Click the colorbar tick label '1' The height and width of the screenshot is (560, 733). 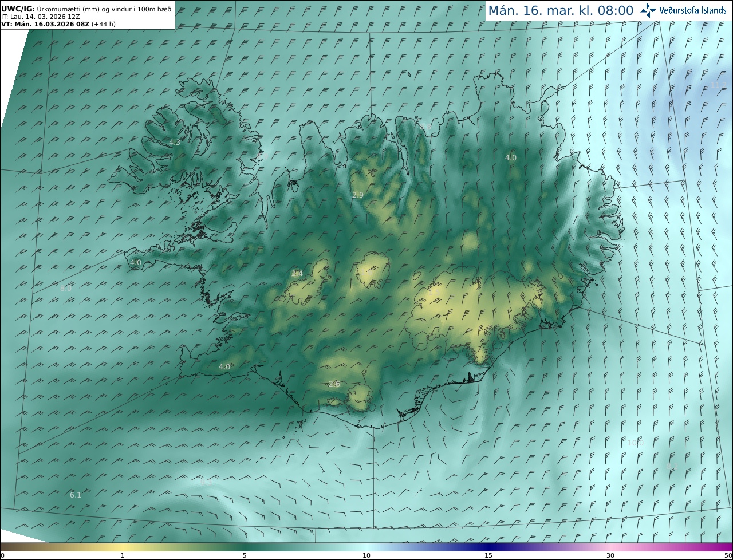tap(123, 555)
